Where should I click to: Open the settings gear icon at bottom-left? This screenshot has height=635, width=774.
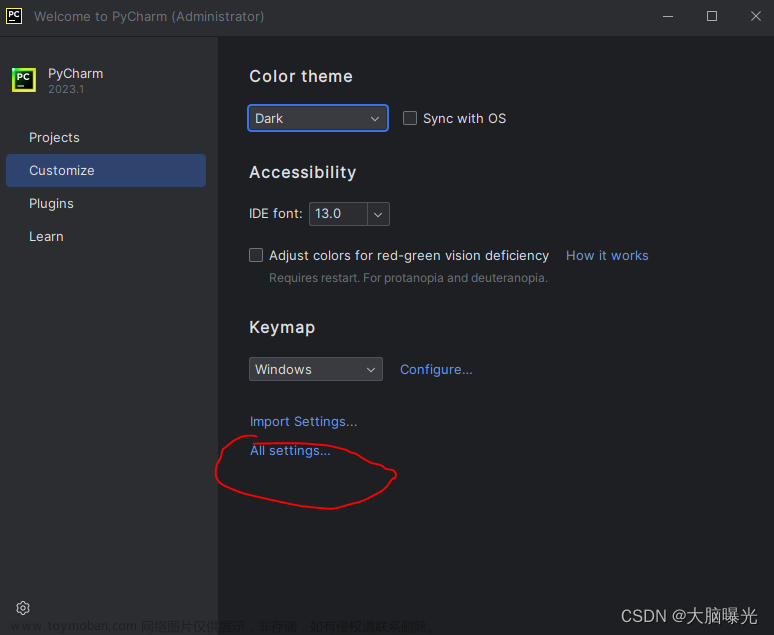pos(23,608)
